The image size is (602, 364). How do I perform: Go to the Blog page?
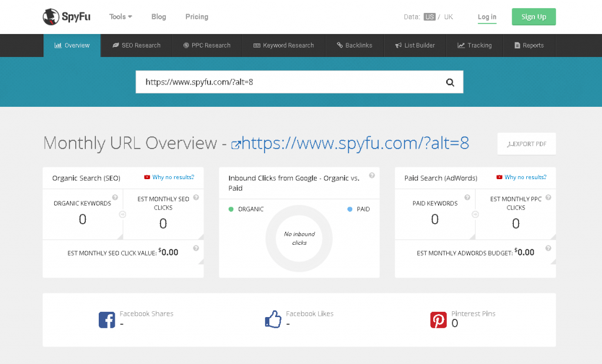(x=159, y=17)
